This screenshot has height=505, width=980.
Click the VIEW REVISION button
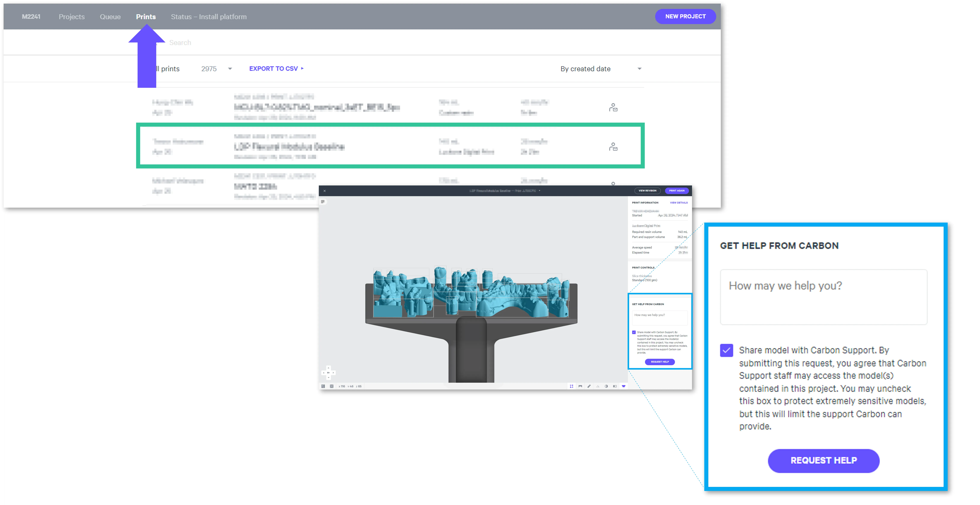tap(648, 191)
